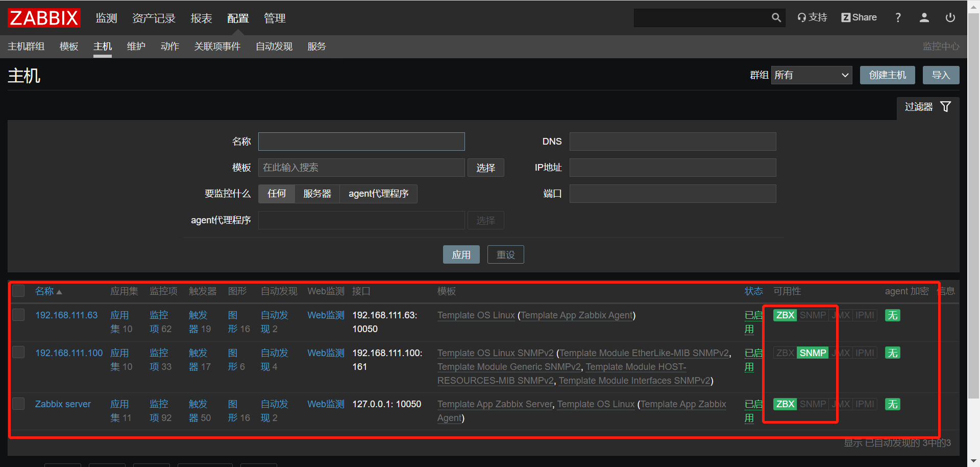Viewport: 980px width, 467px height.
Task: Open the 监测 top menu
Action: tap(106, 18)
